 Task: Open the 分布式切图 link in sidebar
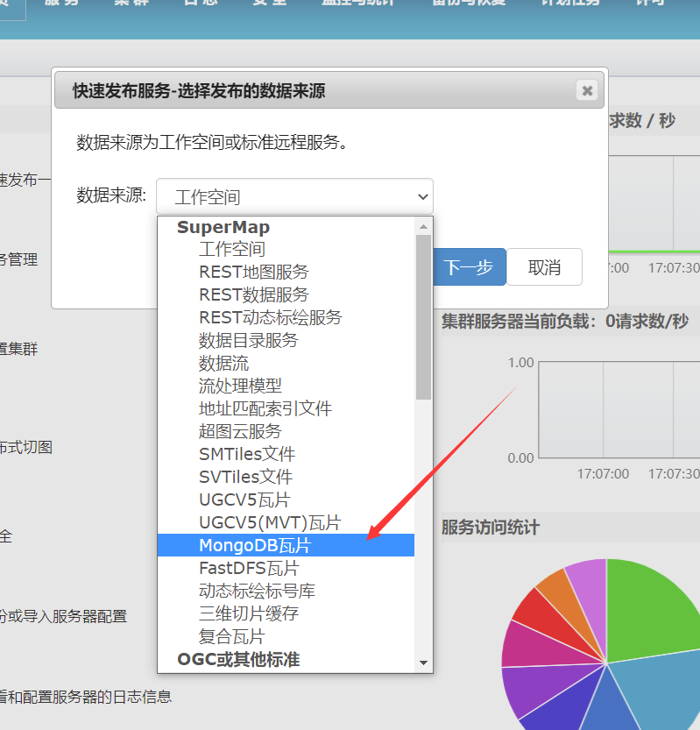pyautogui.click(x=25, y=448)
